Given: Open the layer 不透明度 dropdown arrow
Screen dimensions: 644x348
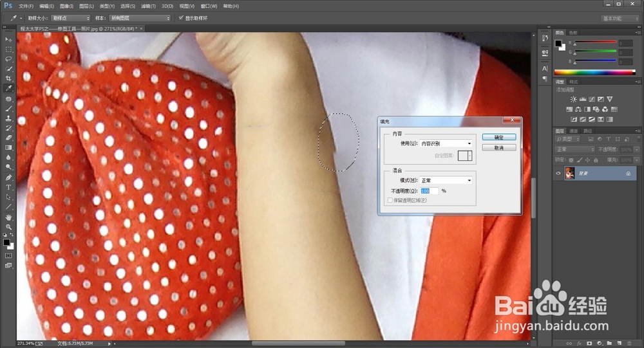Looking at the screenshot, I should [x=637, y=149].
